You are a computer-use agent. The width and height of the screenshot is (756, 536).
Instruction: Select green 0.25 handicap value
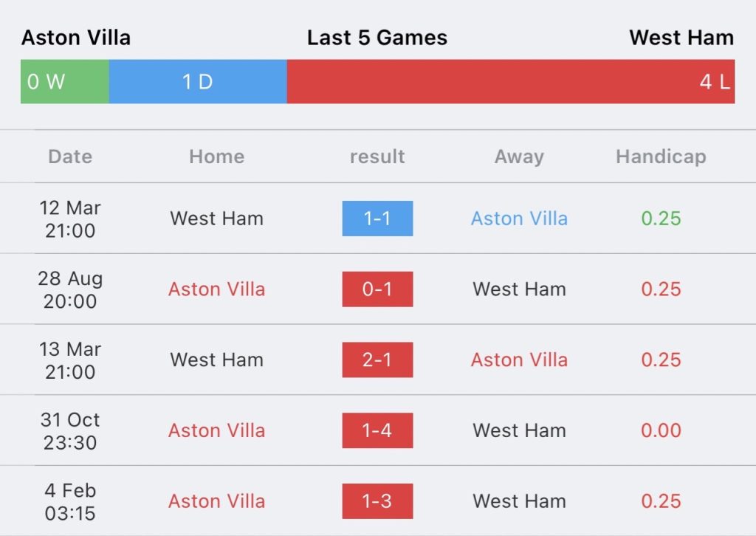coord(661,219)
